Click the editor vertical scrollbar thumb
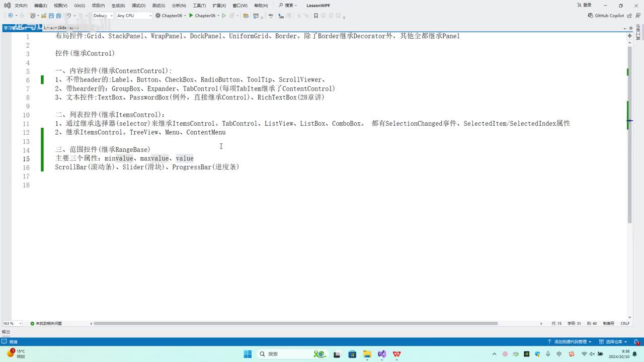Viewport: 644px width, 362px height. click(x=629, y=135)
